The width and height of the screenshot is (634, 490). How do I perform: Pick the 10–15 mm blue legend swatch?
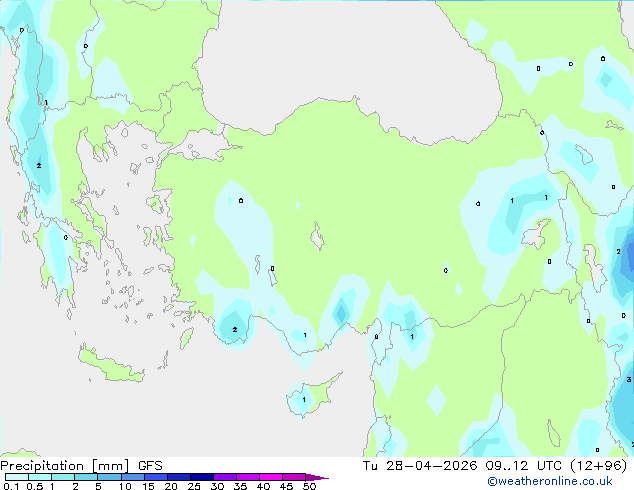tap(132, 477)
